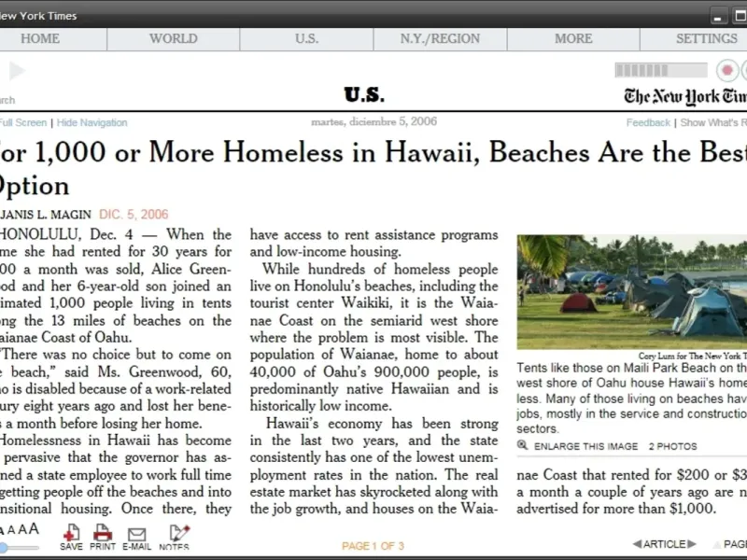
Task: Click the DIC. 5, 2006 date
Action: click(134, 215)
